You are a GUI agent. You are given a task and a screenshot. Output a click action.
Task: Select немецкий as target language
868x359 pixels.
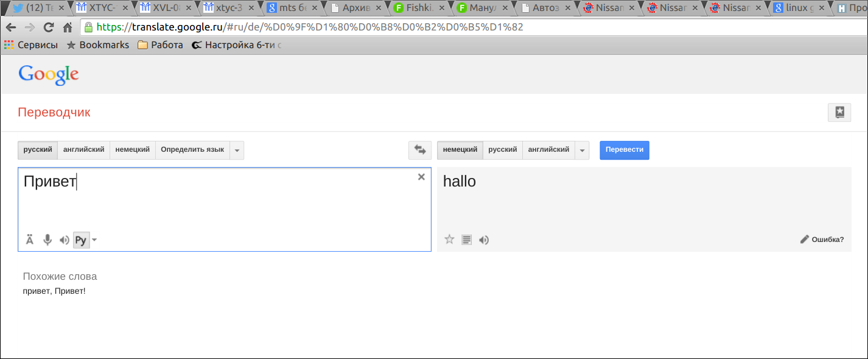460,150
